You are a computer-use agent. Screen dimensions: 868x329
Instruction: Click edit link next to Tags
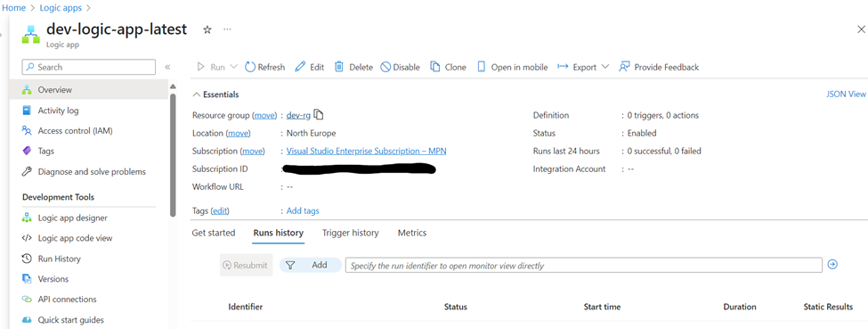click(220, 210)
